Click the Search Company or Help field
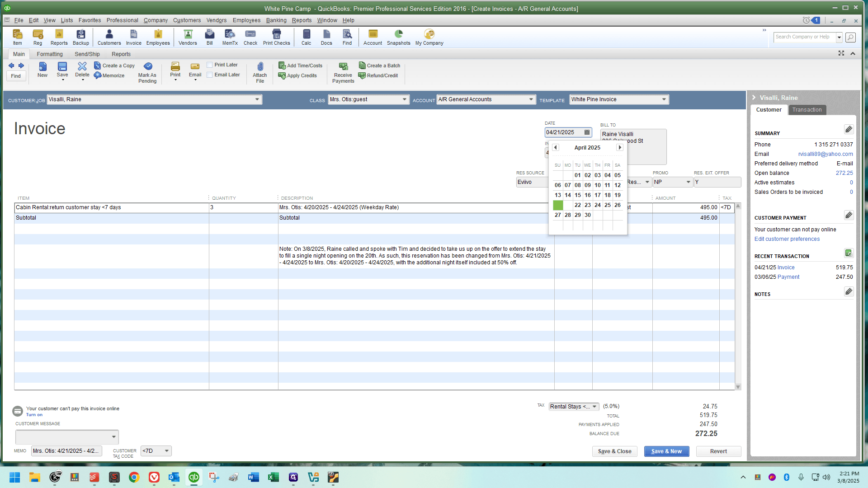Viewport: 868px width, 488px height. click(804, 37)
